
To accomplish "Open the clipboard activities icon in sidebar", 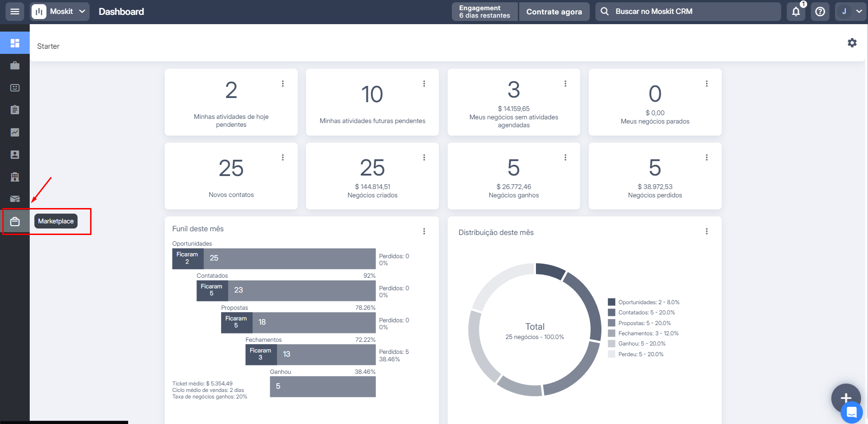I will [15, 110].
